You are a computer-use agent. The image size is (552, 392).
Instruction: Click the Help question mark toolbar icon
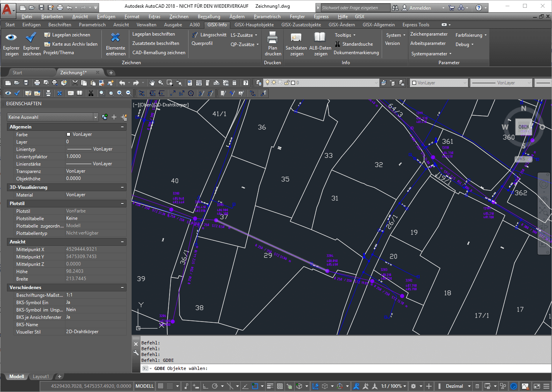click(246, 83)
